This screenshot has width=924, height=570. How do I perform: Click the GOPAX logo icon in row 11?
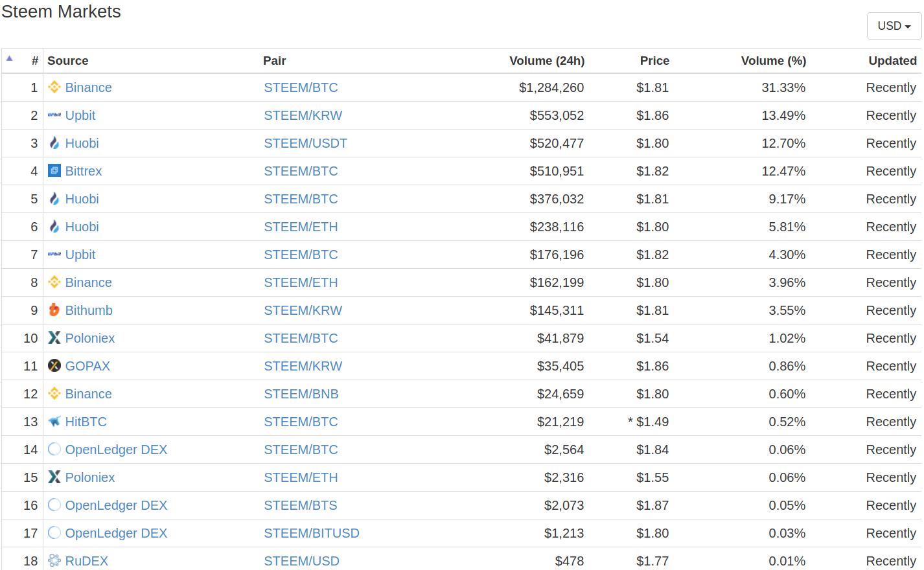[54, 365]
